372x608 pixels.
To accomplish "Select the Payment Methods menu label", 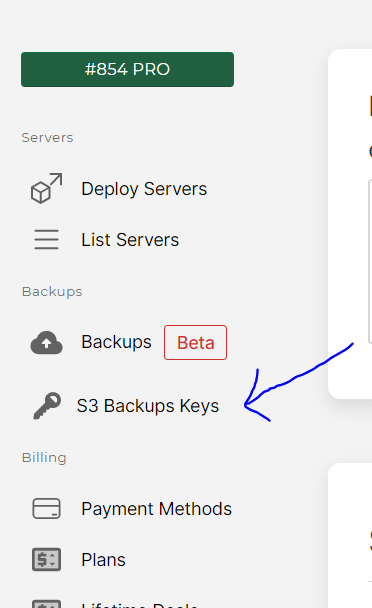I will coord(156,509).
